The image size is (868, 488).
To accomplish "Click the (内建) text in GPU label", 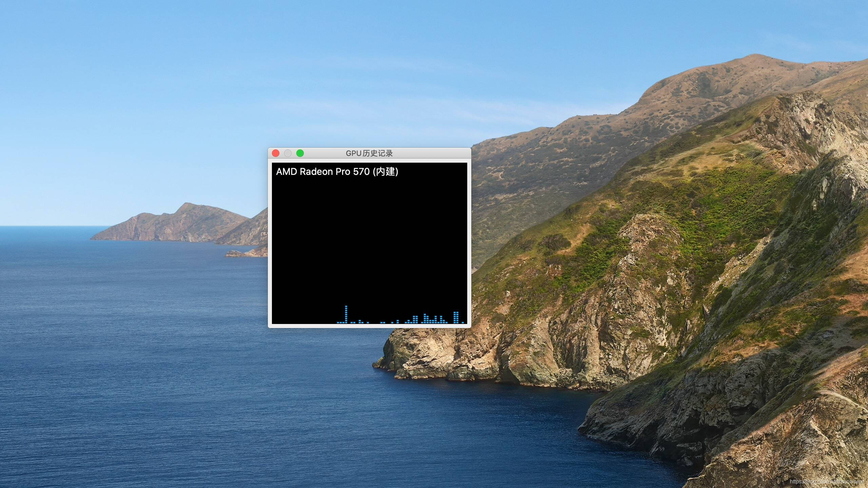I will coord(386,172).
